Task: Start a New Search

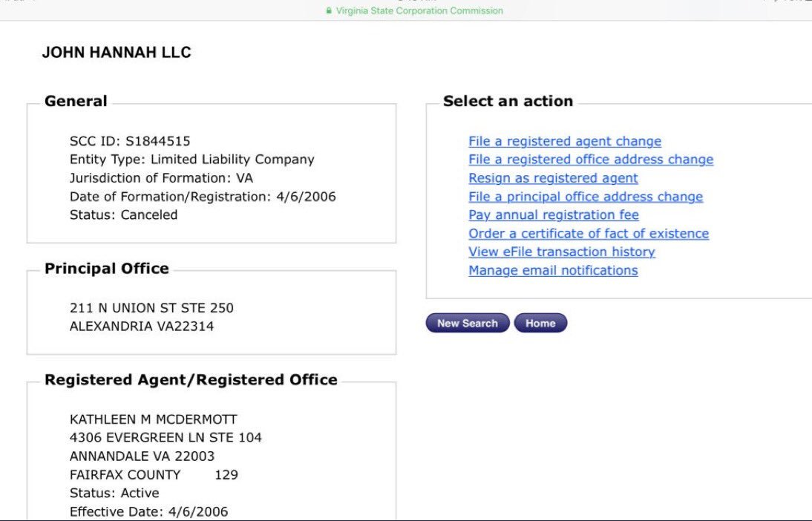Action: 468,323
